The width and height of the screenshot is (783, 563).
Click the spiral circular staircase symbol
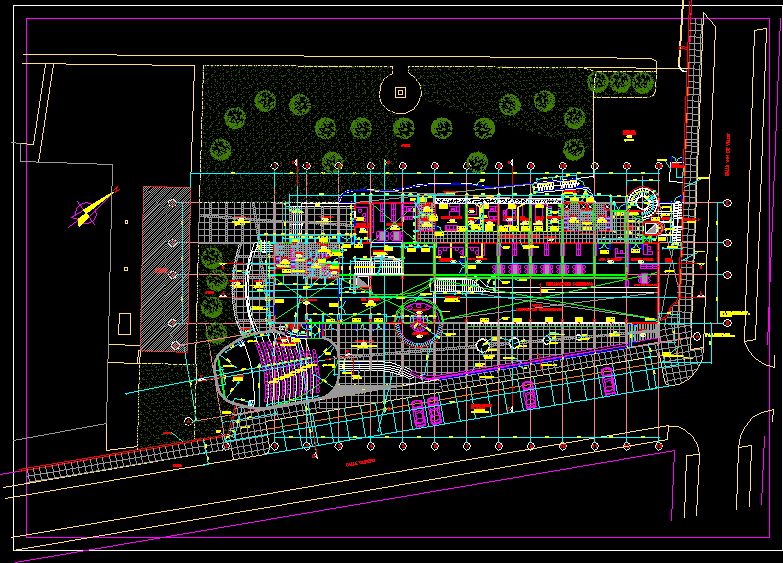[x=643, y=201]
